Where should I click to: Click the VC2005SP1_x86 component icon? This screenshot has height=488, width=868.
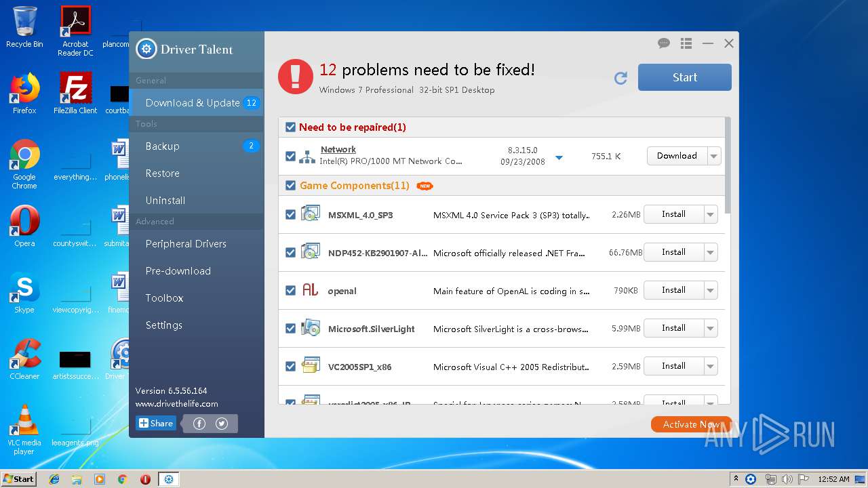coord(311,366)
